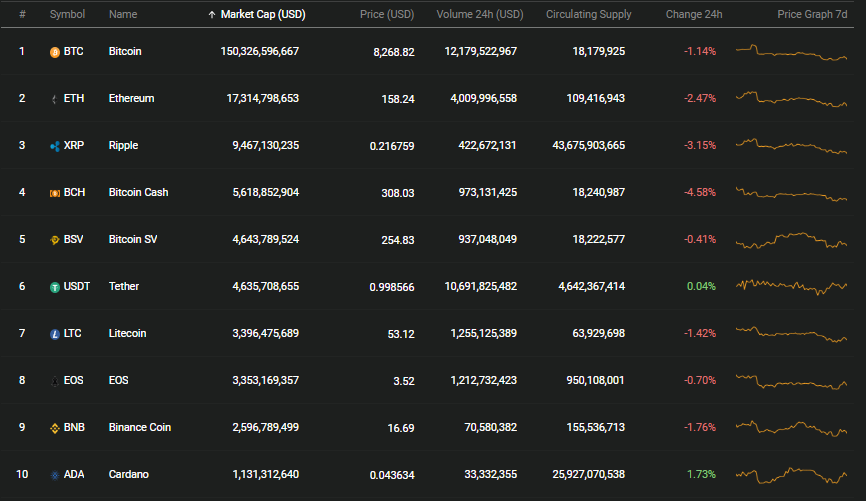
Task: Click the EOS logo icon
Action: point(55,381)
